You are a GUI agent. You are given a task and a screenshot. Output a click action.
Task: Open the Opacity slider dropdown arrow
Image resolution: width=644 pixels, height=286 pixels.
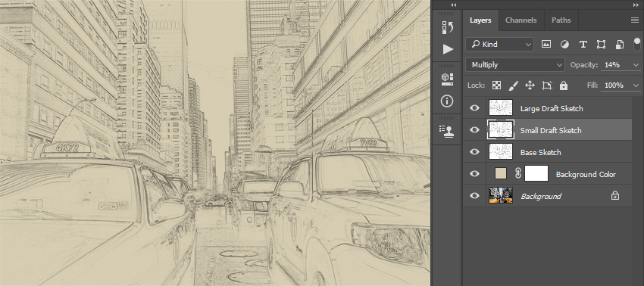click(x=636, y=65)
